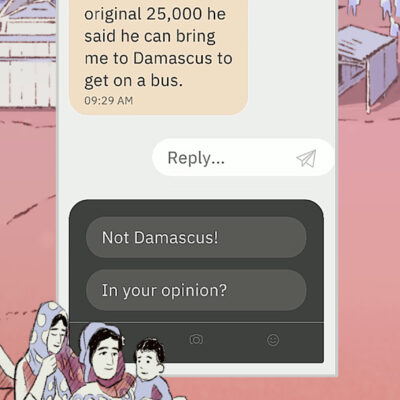The image size is (400, 400).
Task: Click the 09:29 AM message timestamp
Action: (x=109, y=101)
